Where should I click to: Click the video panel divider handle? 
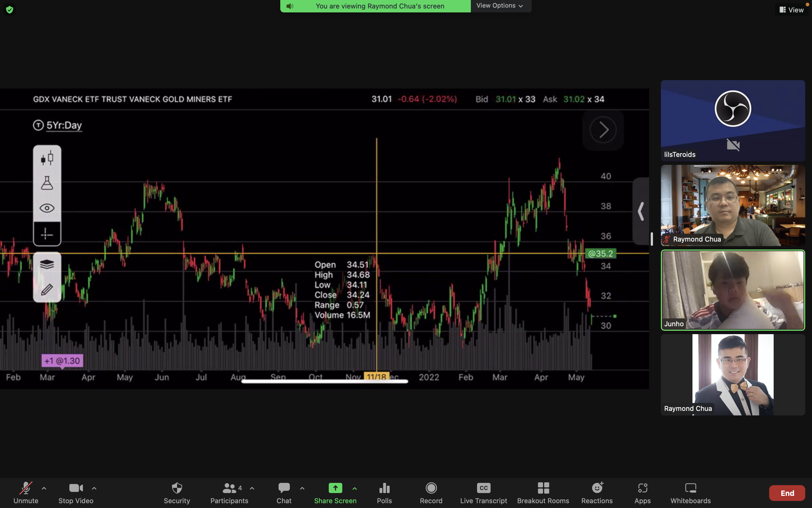click(x=652, y=239)
